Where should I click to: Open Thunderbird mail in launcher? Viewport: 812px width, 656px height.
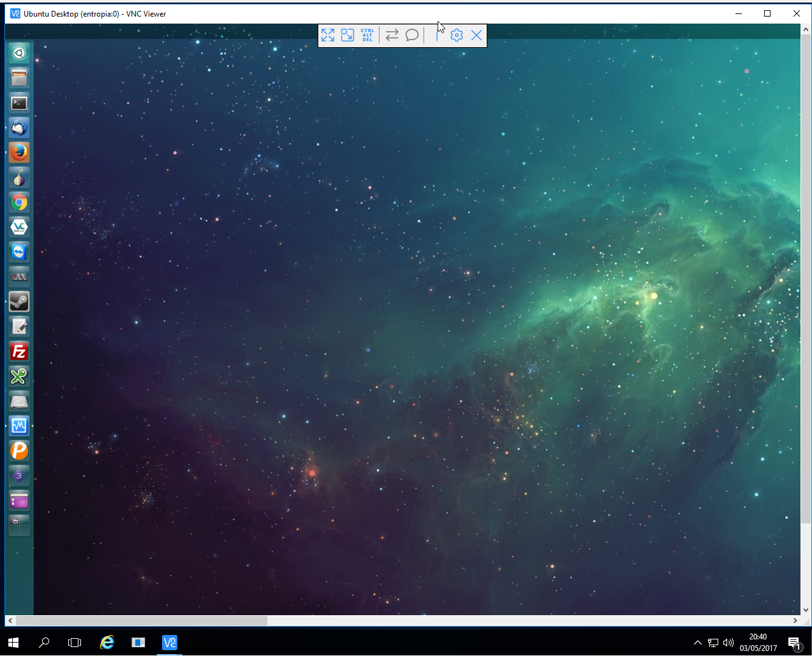pos(19,128)
